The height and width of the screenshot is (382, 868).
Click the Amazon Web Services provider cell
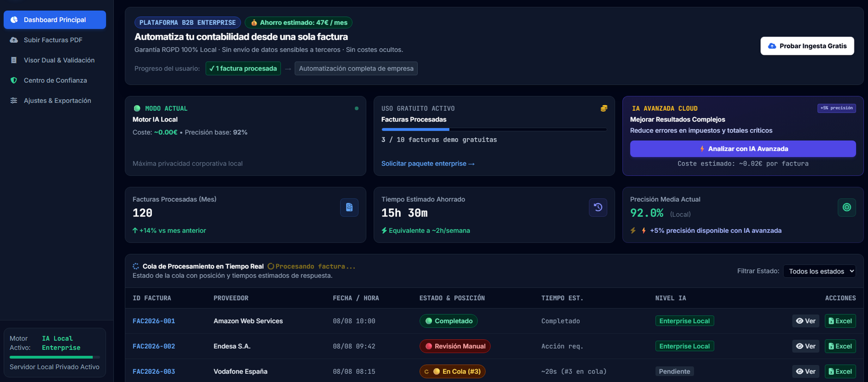248,321
